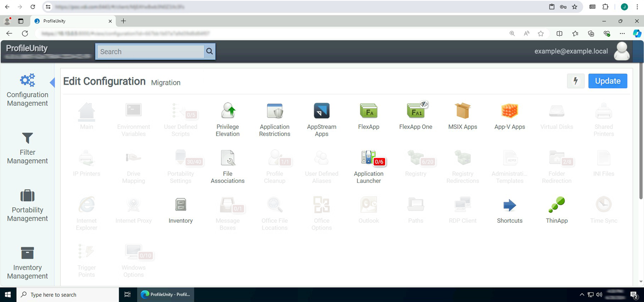
Task: Open the Main configuration module
Action: (x=87, y=116)
